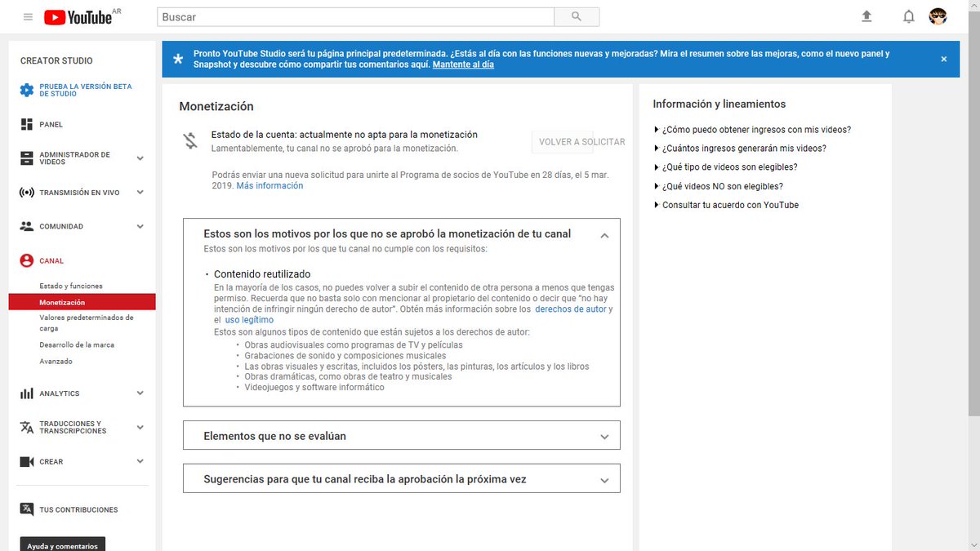Screen dimensions: 980x551
Task: Click the Tus contribuciones icon
Action: [27, 509]
